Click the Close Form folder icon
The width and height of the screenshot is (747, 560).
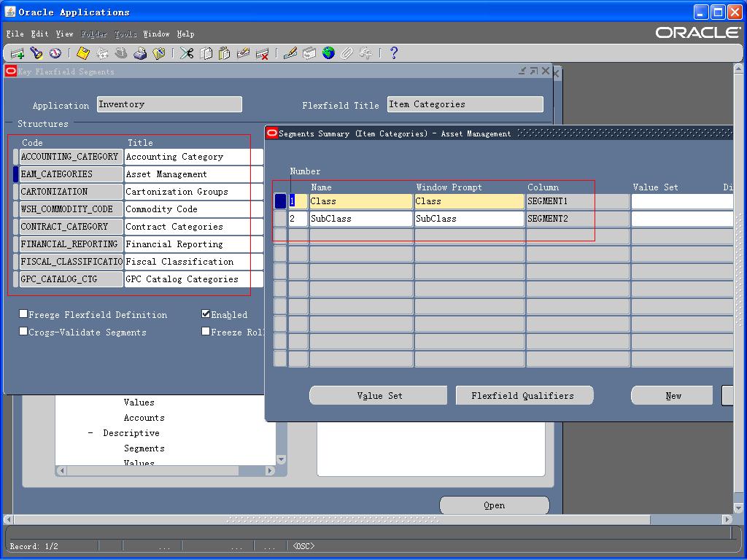click(x=158, y=53)
